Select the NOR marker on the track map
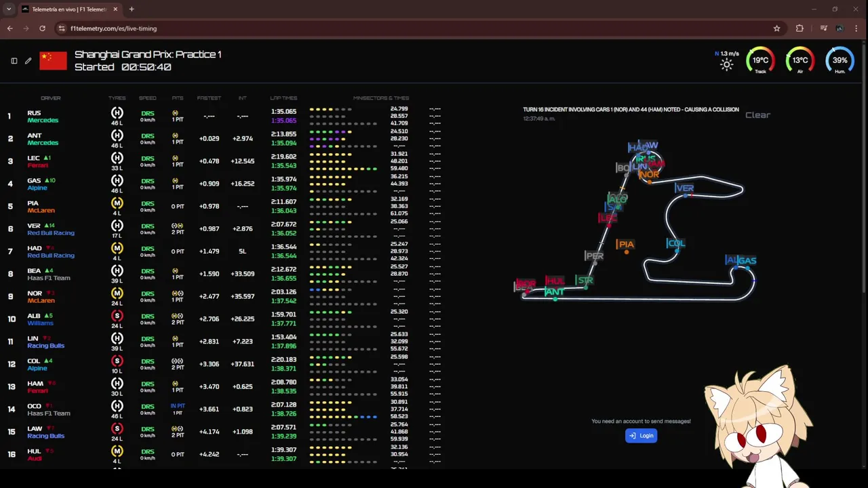 [x=649, y=174]
